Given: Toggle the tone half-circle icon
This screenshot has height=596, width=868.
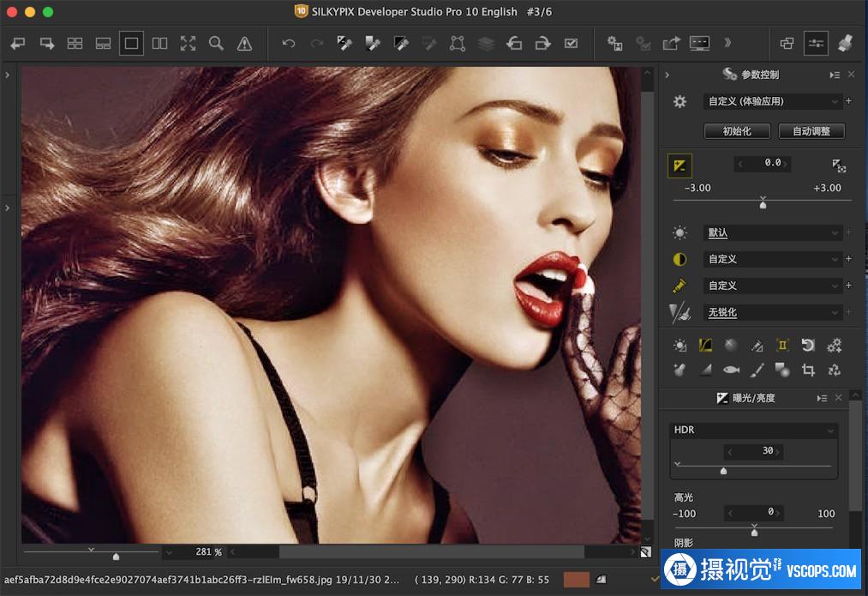Looking at the screenshot, I should tap(679, 259).
